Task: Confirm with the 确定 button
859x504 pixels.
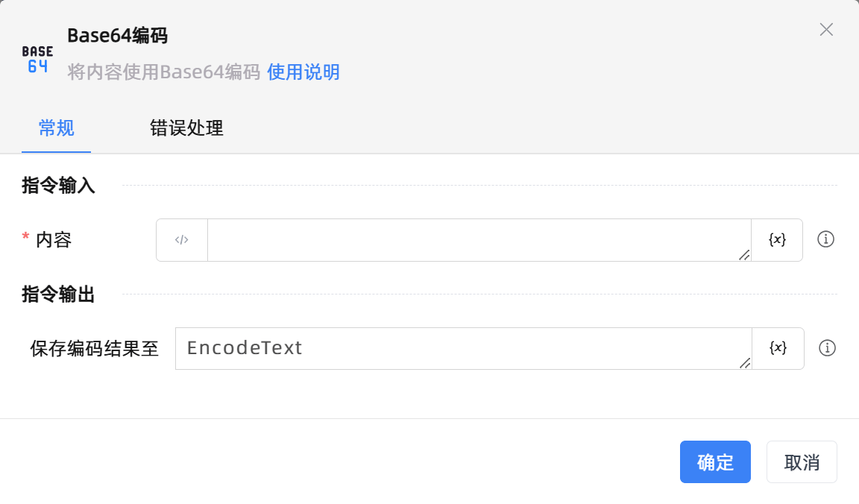Action: coord(715,462)
